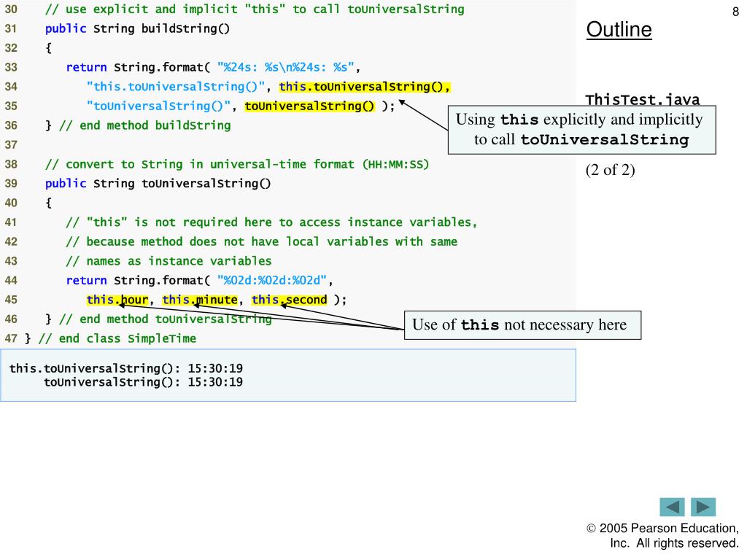747x560 pixels.
Task: Go to the next slide with right arrow
Action: (703, 507)
